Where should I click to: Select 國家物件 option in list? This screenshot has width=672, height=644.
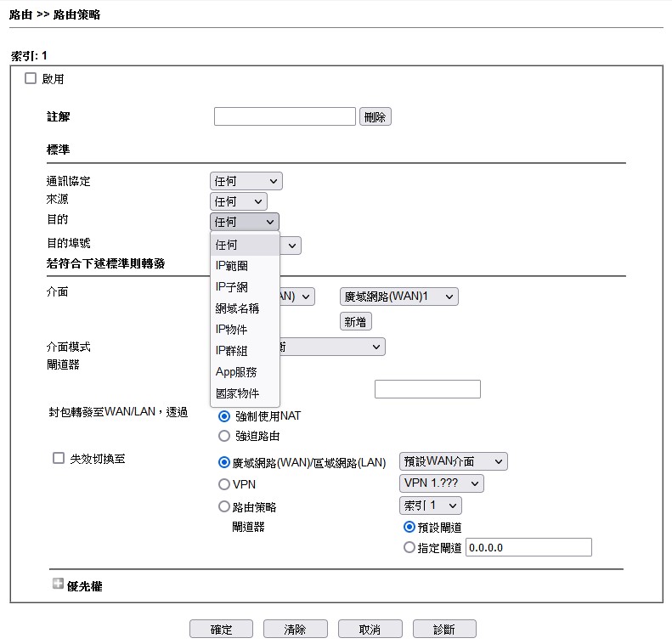(x=237, y=393)
